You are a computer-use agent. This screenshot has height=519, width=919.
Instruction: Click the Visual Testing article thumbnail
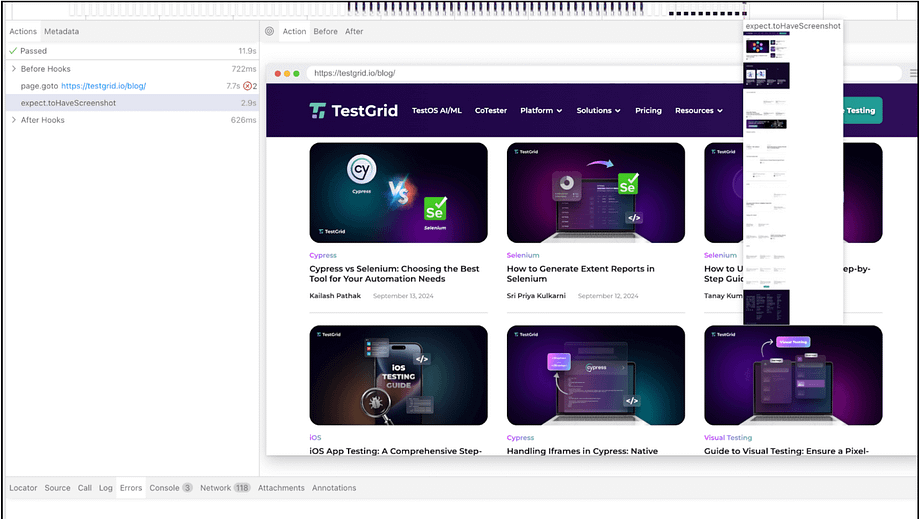(793, 375)
